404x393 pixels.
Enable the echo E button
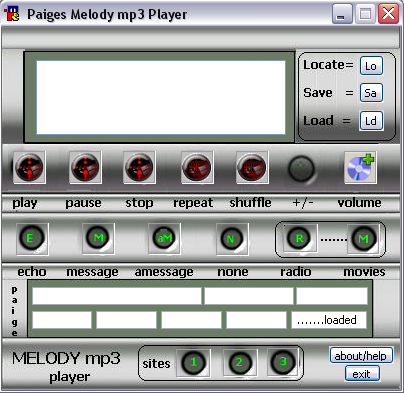pyautogui.click(x=32, y=239)
